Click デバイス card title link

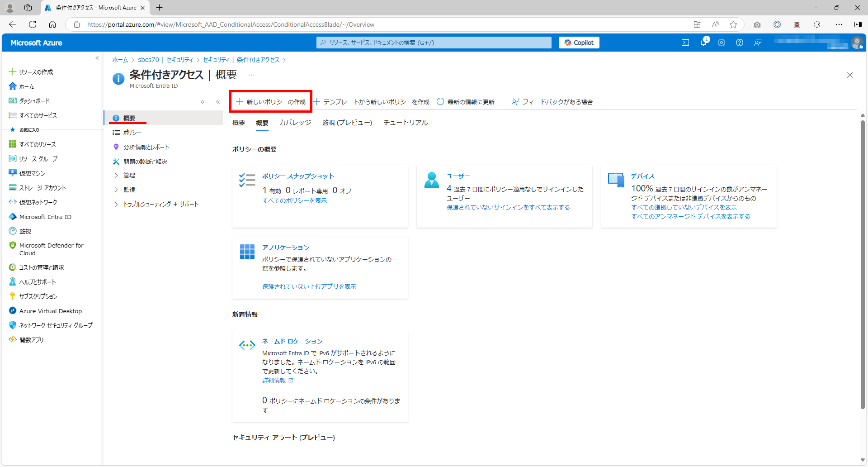643,176
